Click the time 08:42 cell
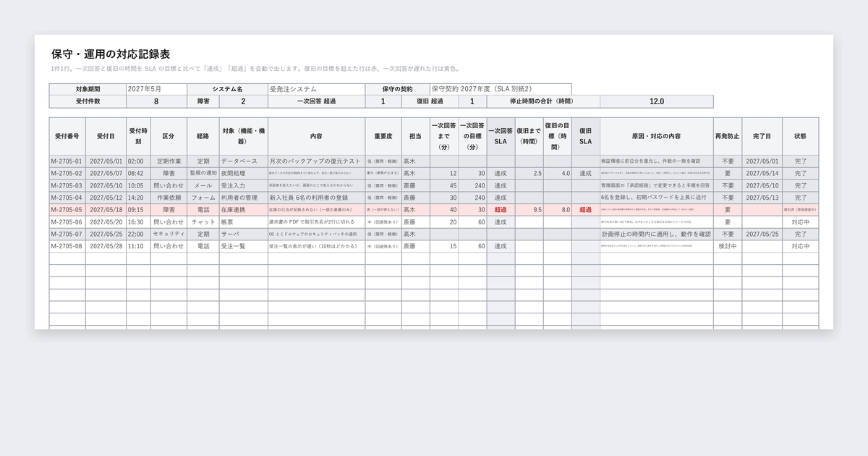 pos(138,173)
